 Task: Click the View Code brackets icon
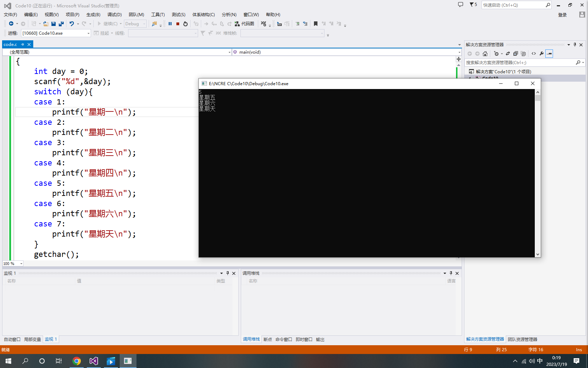pos(534,54)
